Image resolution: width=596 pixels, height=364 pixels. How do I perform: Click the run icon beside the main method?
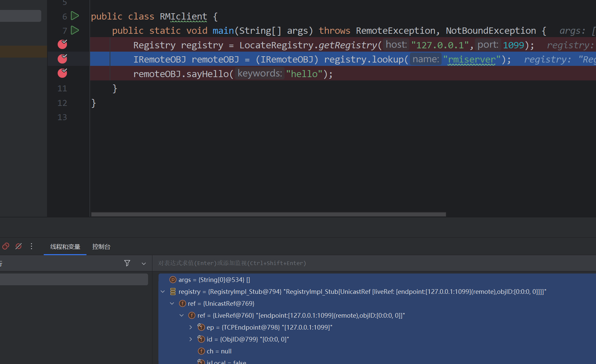75,30
